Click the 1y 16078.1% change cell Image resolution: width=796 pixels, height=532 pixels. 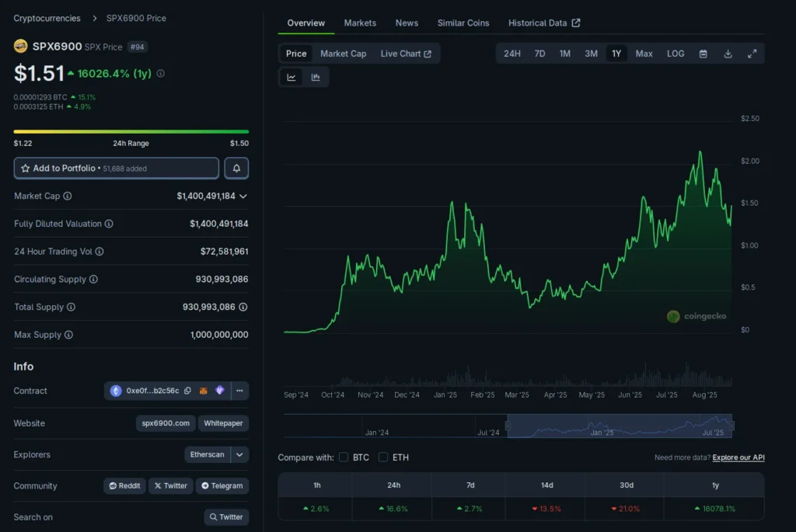[x=715, y=509]
